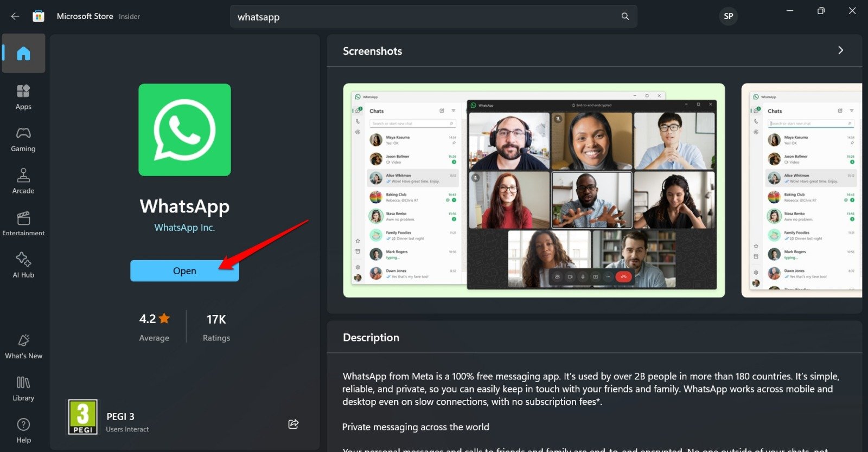Open WhatsApp Inc. publisher link
The width and height of the screenshot is (868, 452).
coord(184,228)
